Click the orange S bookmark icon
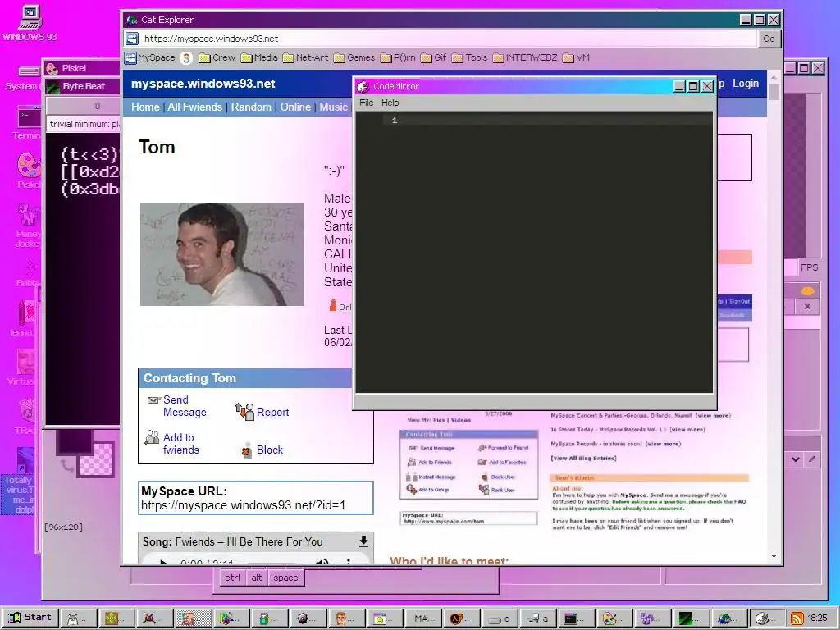Image resolution: width=840 pixels, height=630 pixels. tap(186, 58)
